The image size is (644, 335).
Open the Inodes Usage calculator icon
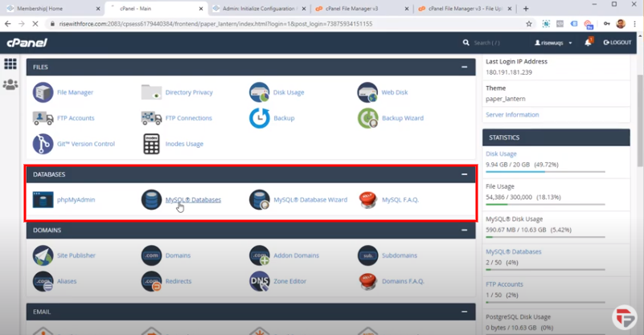[x=151, y=144]
